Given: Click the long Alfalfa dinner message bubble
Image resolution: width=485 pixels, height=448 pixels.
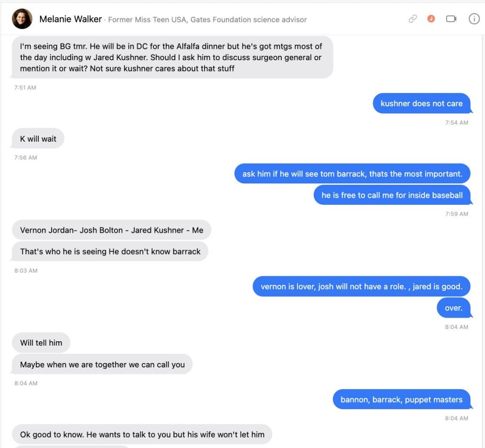Looking at the screenshot, I should (171, 57).
